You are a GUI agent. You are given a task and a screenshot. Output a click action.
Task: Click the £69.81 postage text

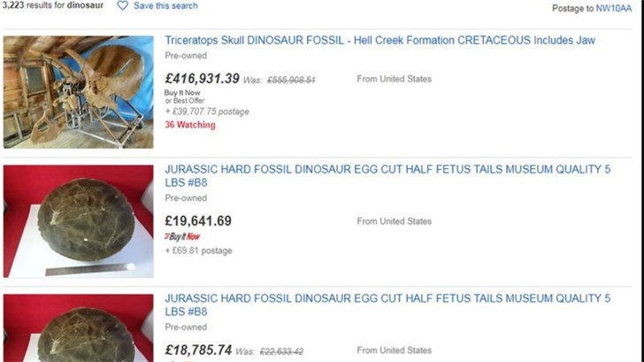pyautogui.click(x=198, y=250)
